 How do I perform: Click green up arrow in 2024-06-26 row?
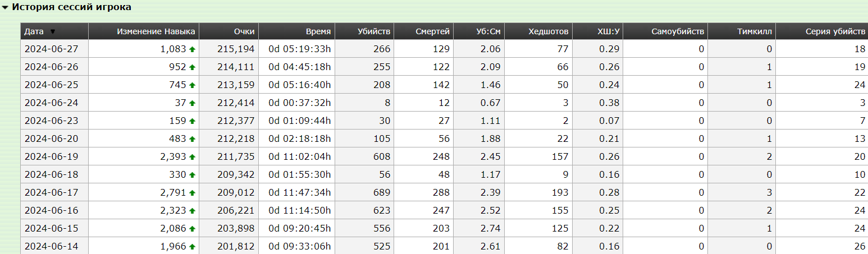(192, 67)
